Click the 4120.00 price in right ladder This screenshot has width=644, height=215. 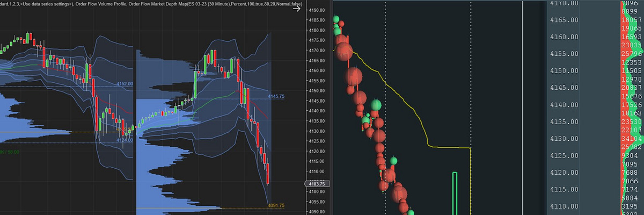pos(564,173)
